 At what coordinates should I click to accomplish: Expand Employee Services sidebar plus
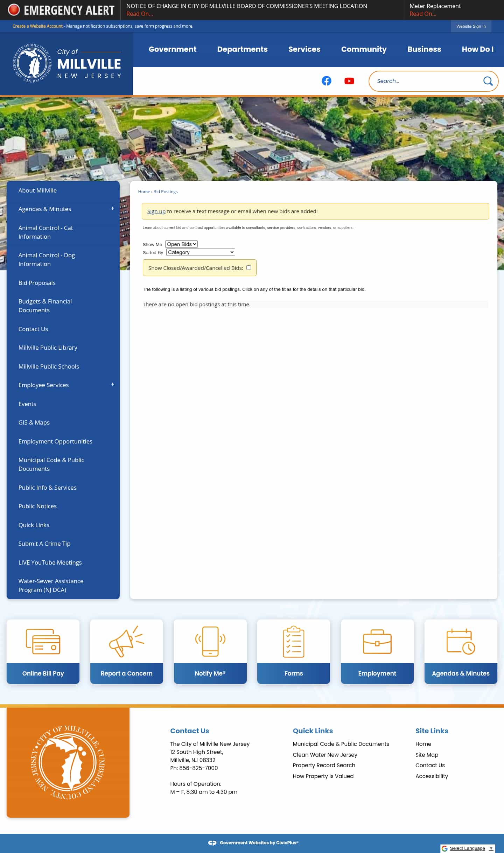(x=112, y=384)
